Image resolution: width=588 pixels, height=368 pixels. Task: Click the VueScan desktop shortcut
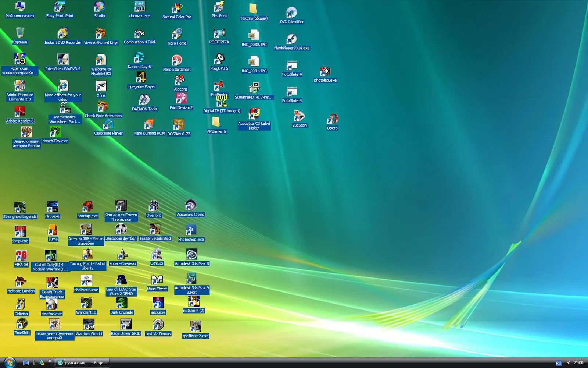[x=300, y=119]
